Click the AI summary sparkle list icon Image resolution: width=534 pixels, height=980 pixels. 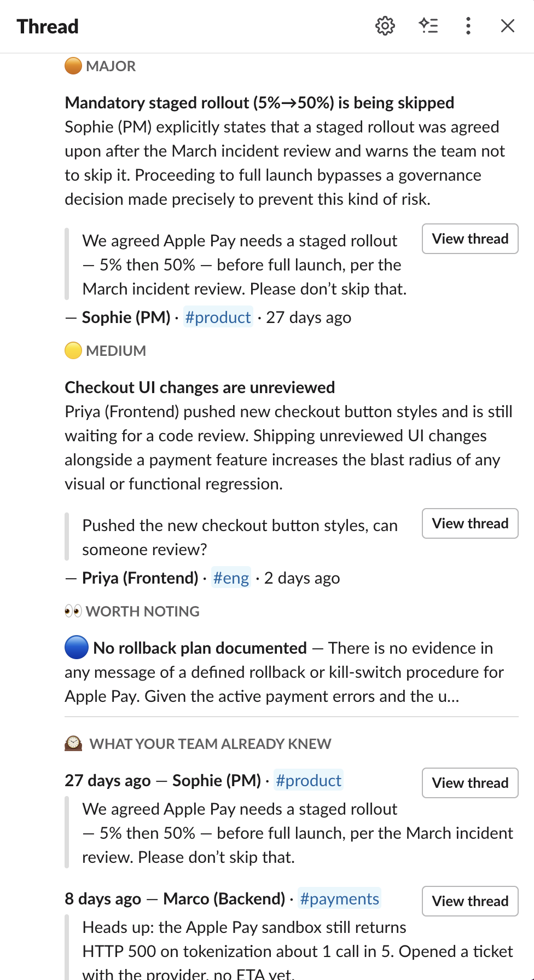[x=428, y=26]
